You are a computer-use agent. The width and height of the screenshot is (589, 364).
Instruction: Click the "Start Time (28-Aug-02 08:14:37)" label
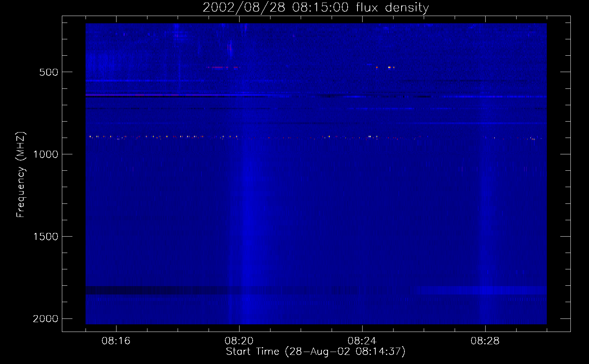tap(316, 352)
